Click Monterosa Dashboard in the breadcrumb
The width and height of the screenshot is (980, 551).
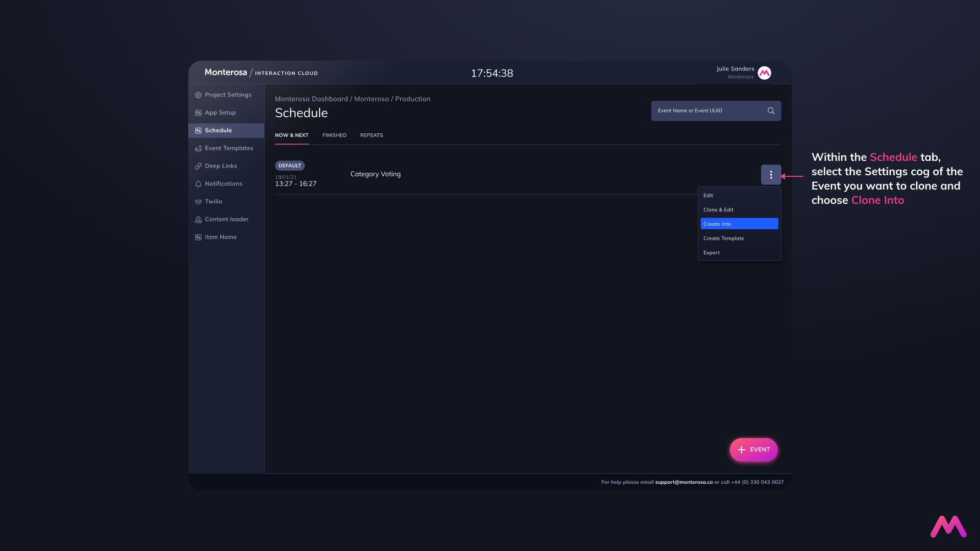tap(312, 99)
